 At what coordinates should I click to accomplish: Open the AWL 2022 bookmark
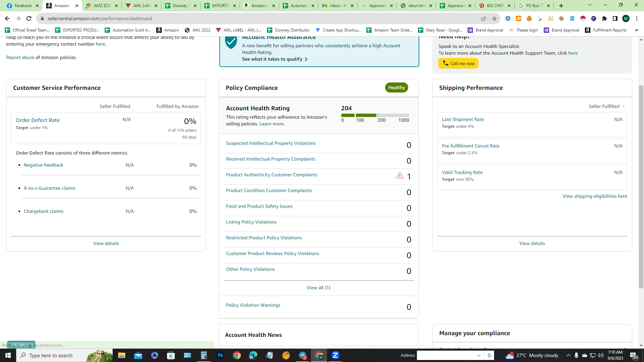point(198,30)
